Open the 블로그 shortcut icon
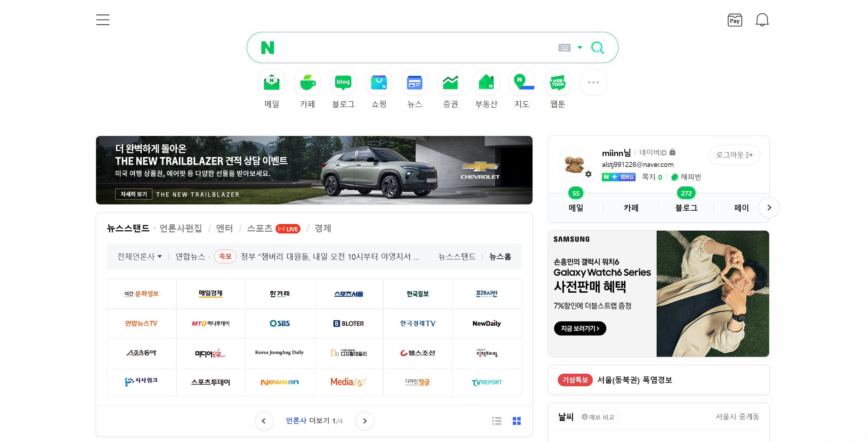This screenshot has width=868, height=442. [x=343, y=83]
